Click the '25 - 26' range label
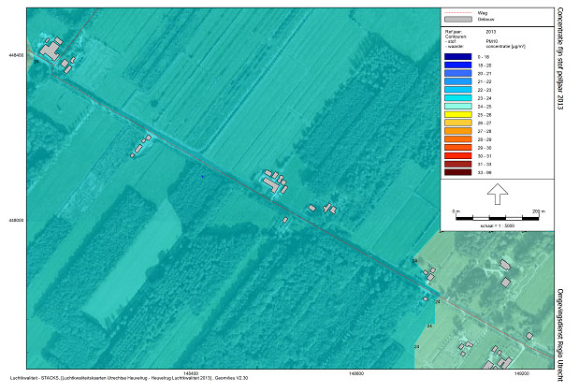 click(x=485, y=115)
